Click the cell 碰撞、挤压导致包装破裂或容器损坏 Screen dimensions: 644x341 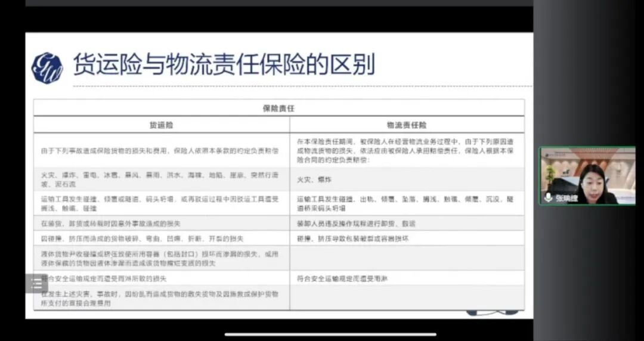pyautogui.click(x=407, y=238)
